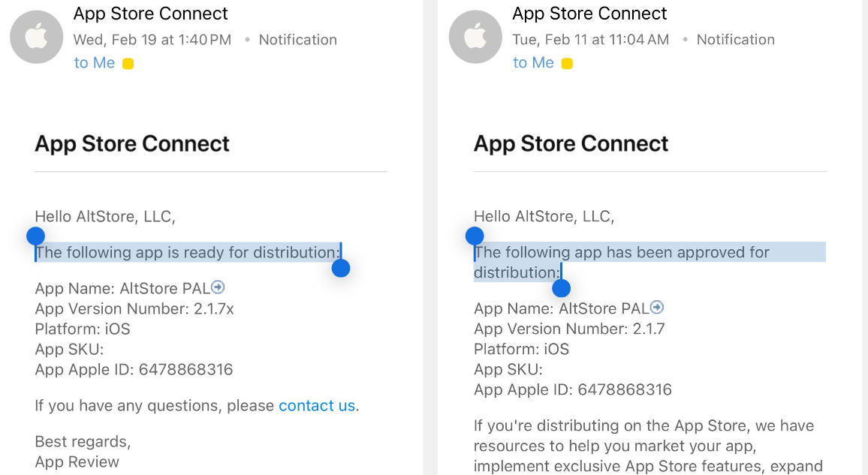868x475 pixels.
Task: Tap highlighted 'ready for distribution' sentence
Action: coord(188,252)
